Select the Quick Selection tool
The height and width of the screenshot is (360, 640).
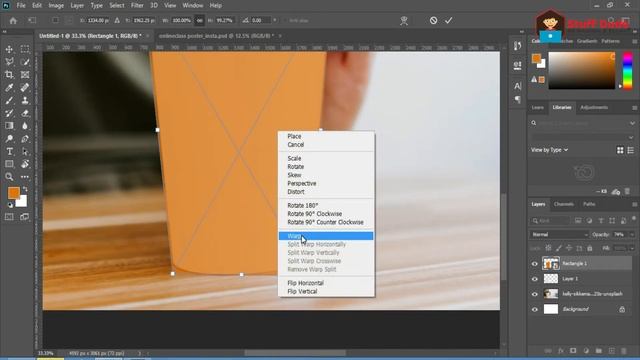pos(25,62)
